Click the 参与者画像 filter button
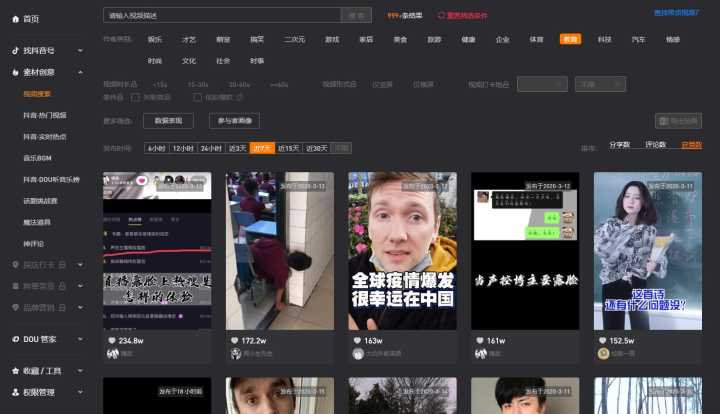The height and width of the screenshot is (414, 720). click(x=234, y=121)
